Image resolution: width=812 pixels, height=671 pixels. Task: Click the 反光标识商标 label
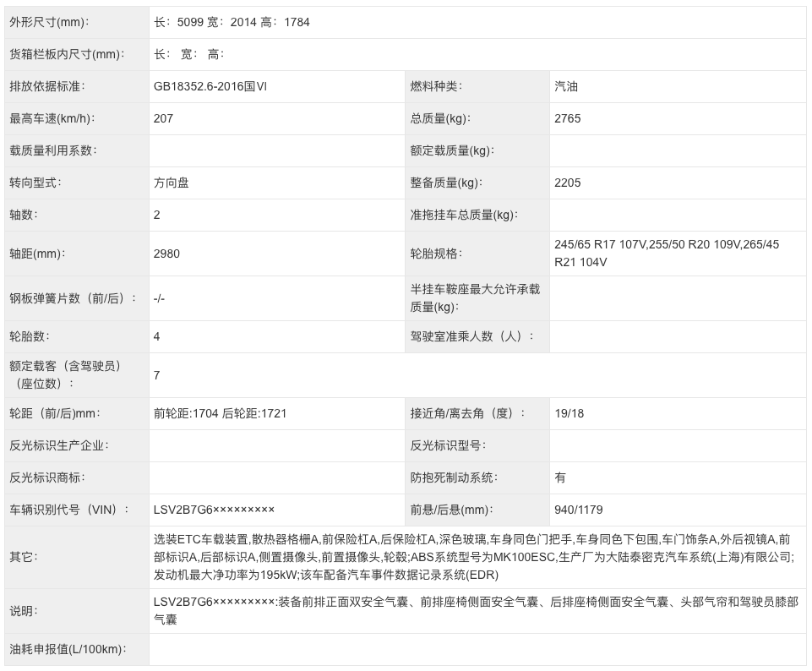47,477
